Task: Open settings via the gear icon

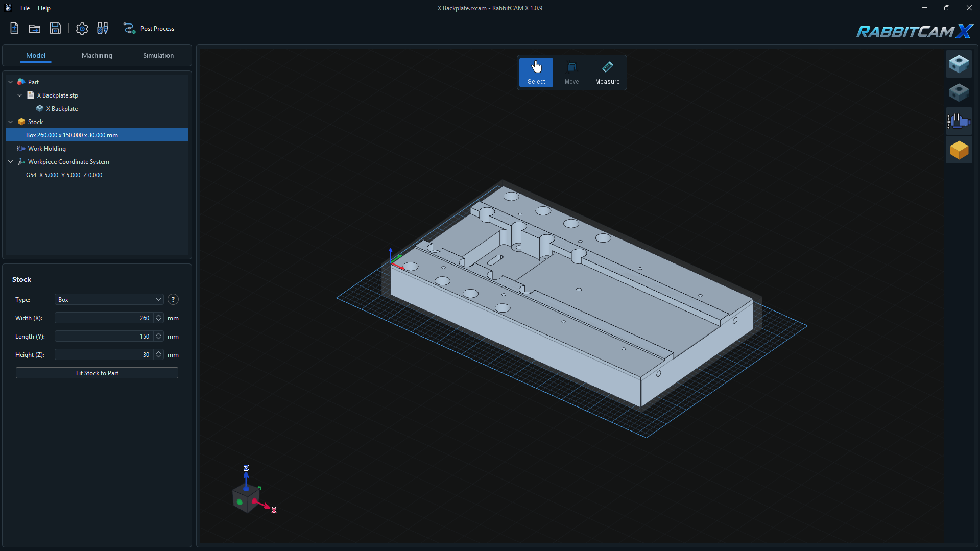Action: 82,29
